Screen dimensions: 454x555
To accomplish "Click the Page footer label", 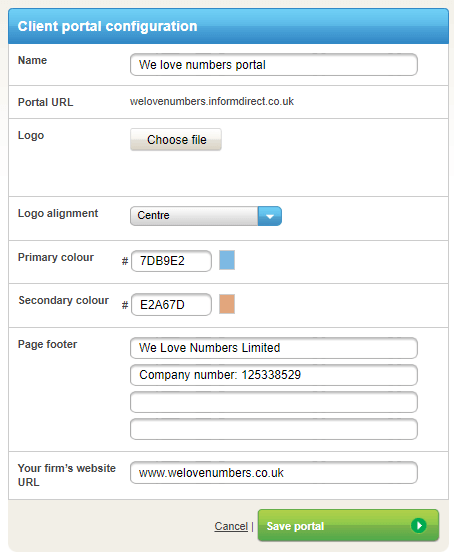I will click(x=47, y=344).
